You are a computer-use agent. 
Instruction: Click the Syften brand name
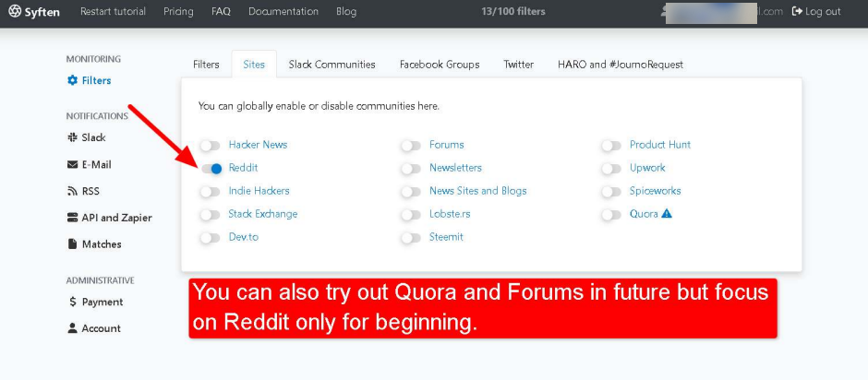click(42, 12)
